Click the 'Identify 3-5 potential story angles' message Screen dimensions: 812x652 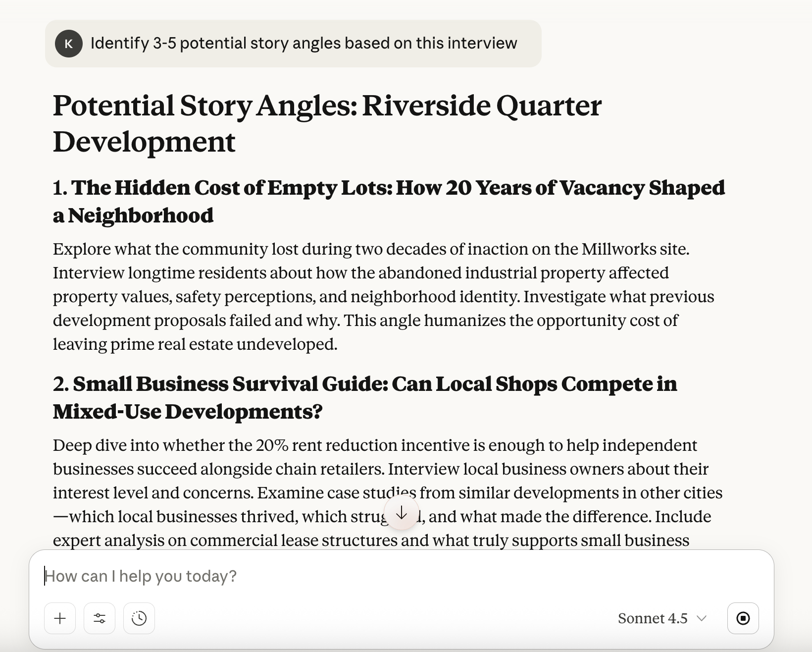point(304,44)
